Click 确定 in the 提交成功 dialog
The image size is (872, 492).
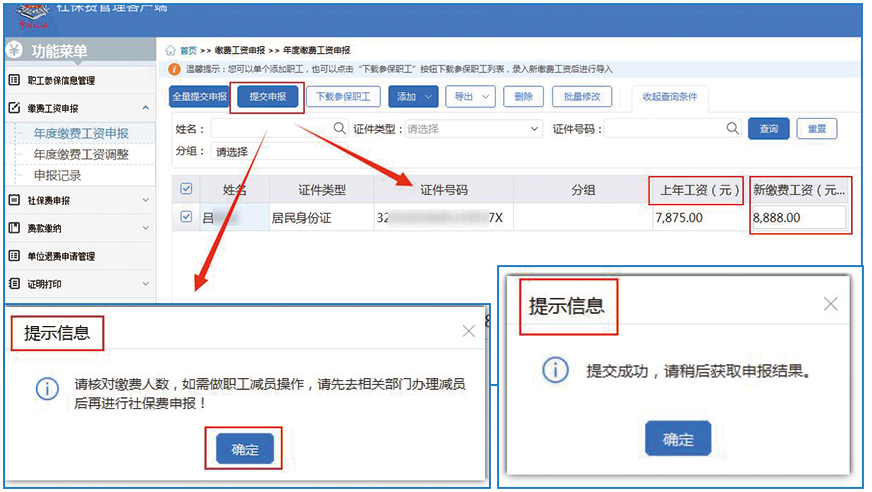[x=678, y=439]
